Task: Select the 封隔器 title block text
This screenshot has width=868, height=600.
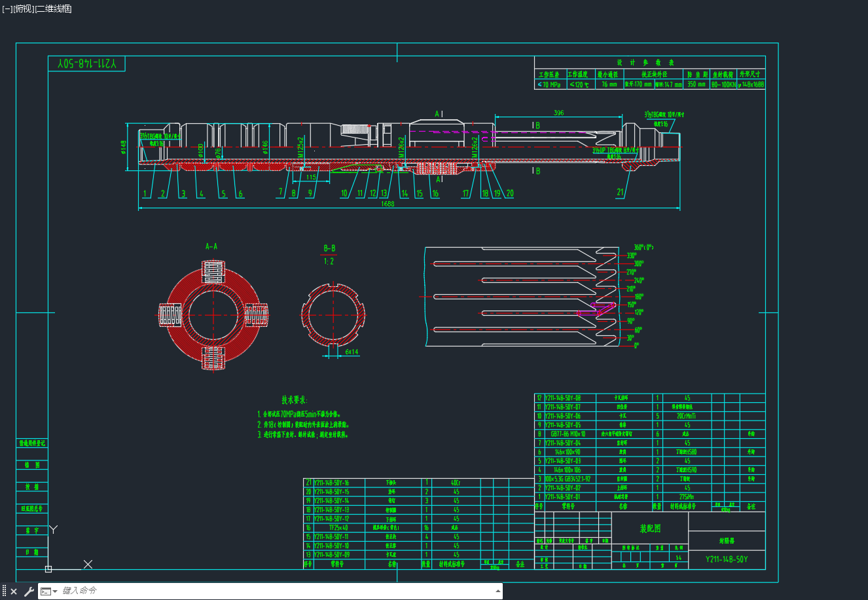Action: tap(726, 541)
